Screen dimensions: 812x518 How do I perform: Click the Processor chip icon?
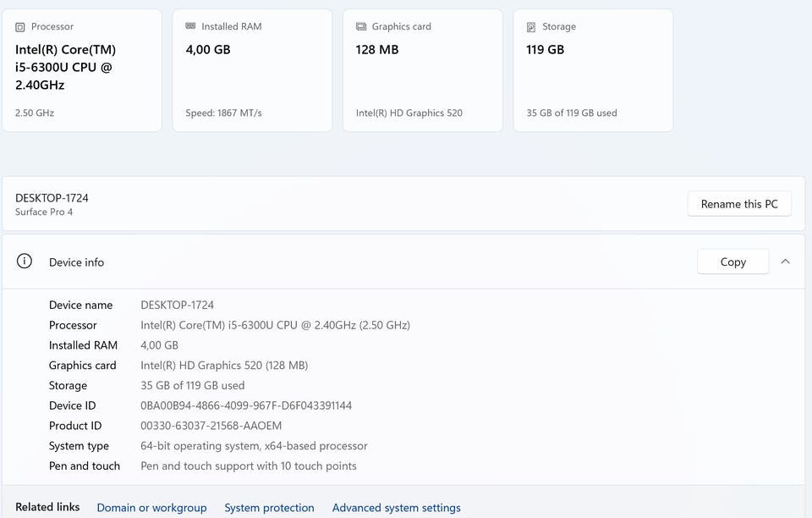coord(19,27)
